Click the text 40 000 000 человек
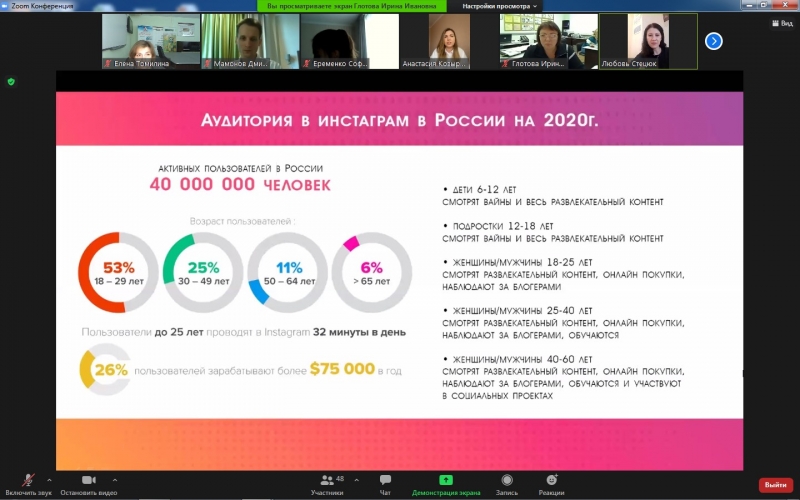The width and height of the screenshot is (800, 500). pyautogui.click(x=240, y=184)
